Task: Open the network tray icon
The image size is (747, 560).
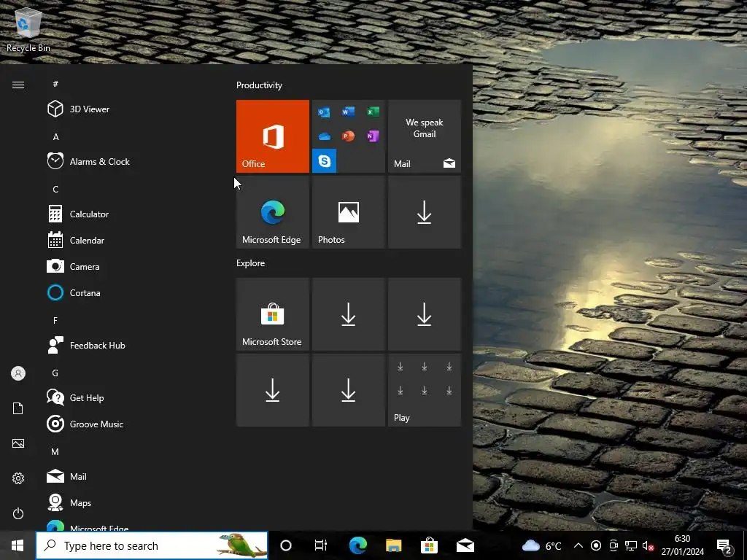Action: click(631, 545)
